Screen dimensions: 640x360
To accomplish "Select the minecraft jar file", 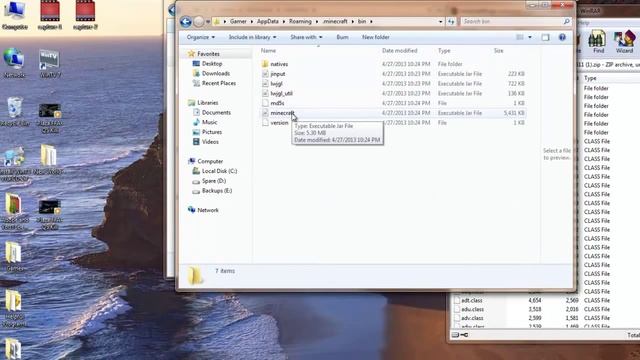I will 282,113.
